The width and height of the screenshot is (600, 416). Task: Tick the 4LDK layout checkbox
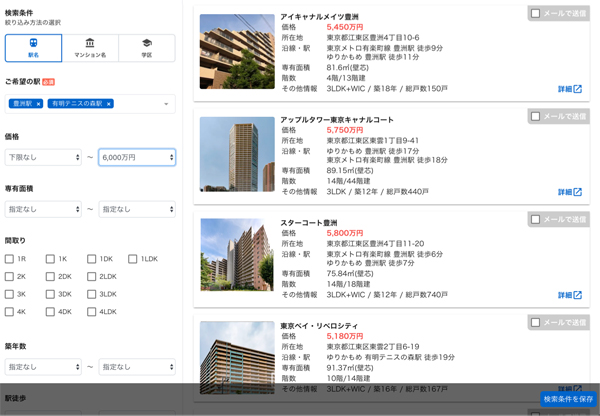coord(92,311)
